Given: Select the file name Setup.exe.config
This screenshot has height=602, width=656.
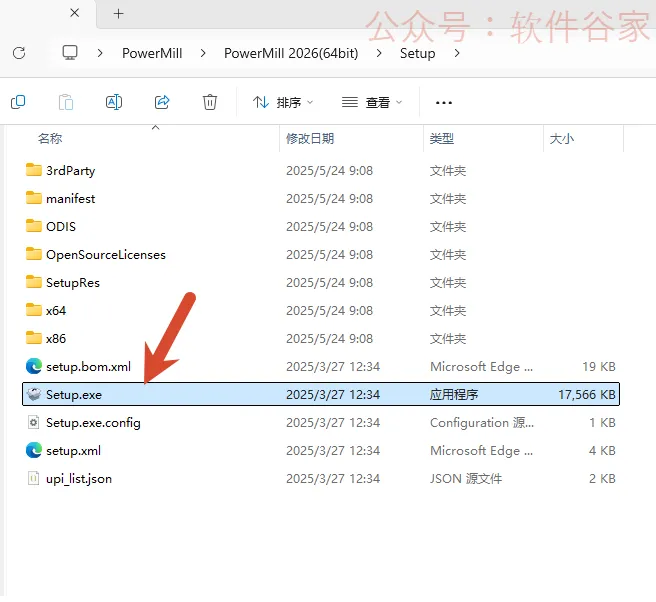Looking at the screenshot, I should click(93, 423).
